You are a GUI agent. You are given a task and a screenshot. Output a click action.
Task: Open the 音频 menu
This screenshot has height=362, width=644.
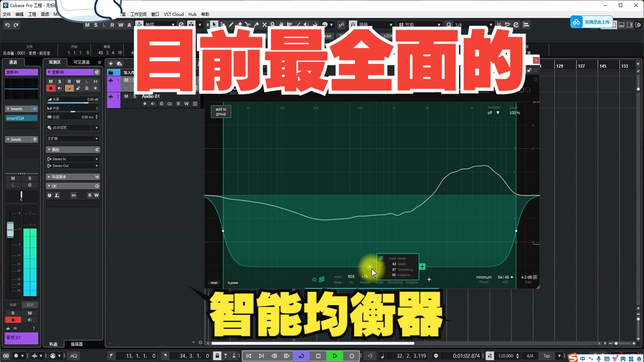[45, 14]
